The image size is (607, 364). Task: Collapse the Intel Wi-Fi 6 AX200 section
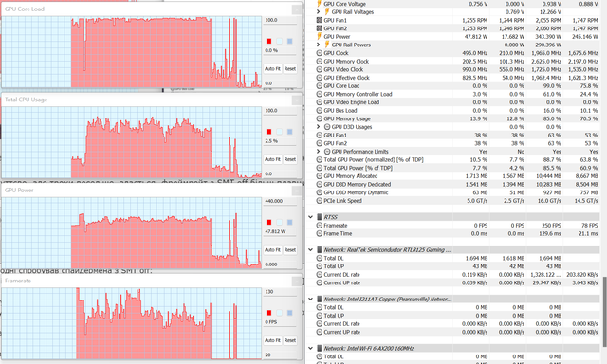(x=310, y=348)
